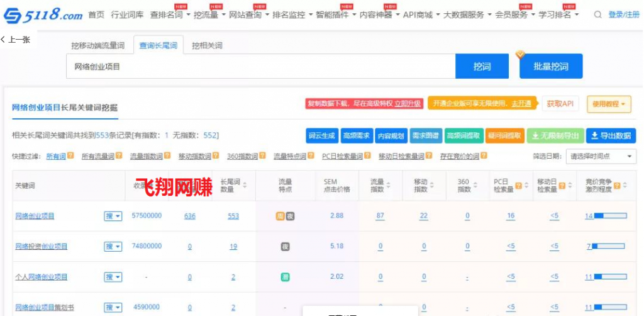The image size is (644, 316).
Task: Click competition bar for 网络投资创业项目 row
Action: click(608, 246)
